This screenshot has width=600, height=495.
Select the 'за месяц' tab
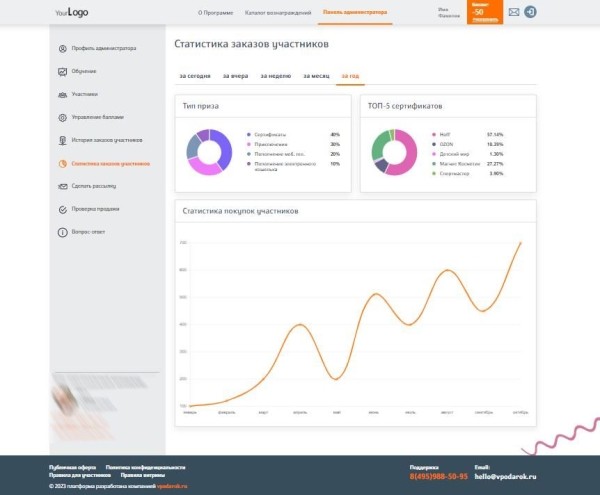(x=315, y=76)
